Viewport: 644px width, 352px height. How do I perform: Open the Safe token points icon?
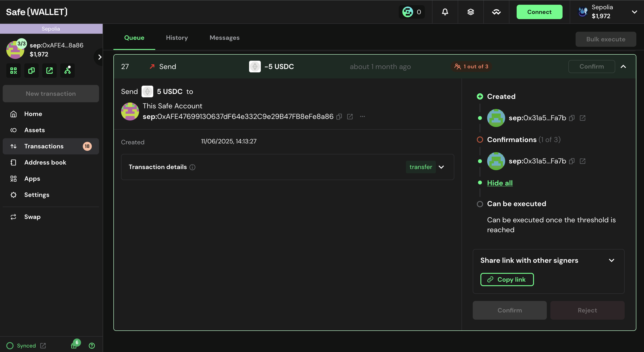(x=408, y=12)
